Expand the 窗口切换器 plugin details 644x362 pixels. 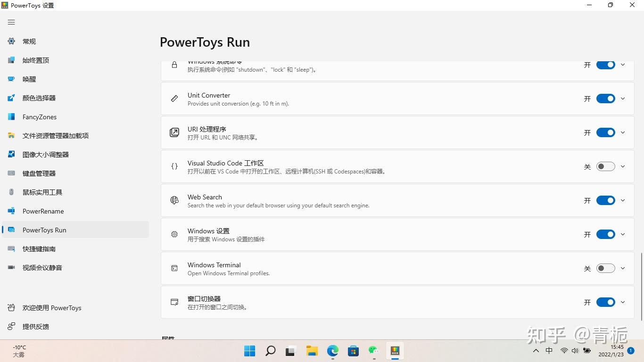623,302
